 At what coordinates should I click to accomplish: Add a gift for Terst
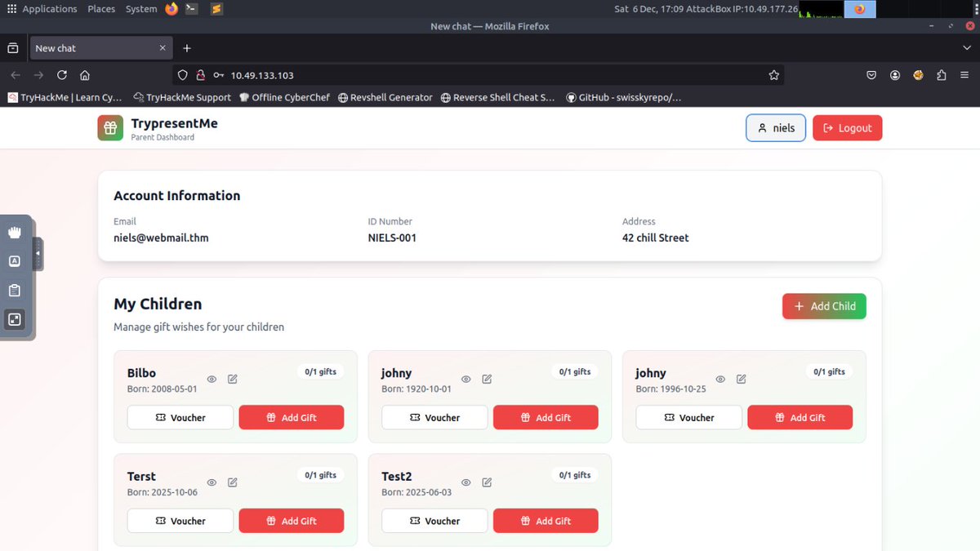[292, 521]
